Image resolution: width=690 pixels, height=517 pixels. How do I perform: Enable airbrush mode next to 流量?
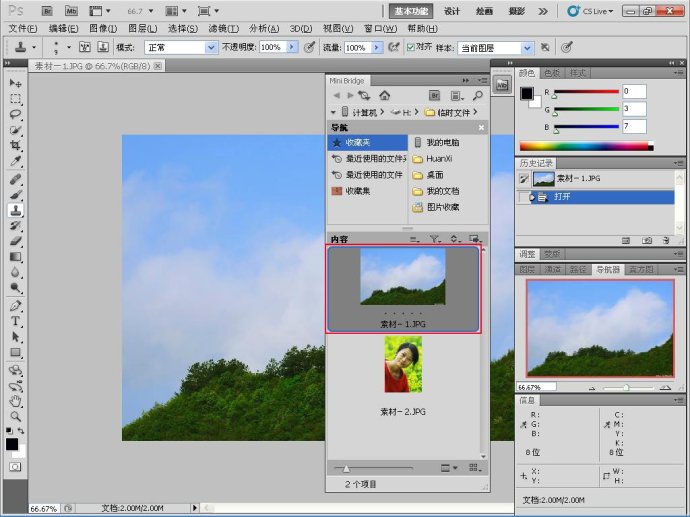coord(394,47)
